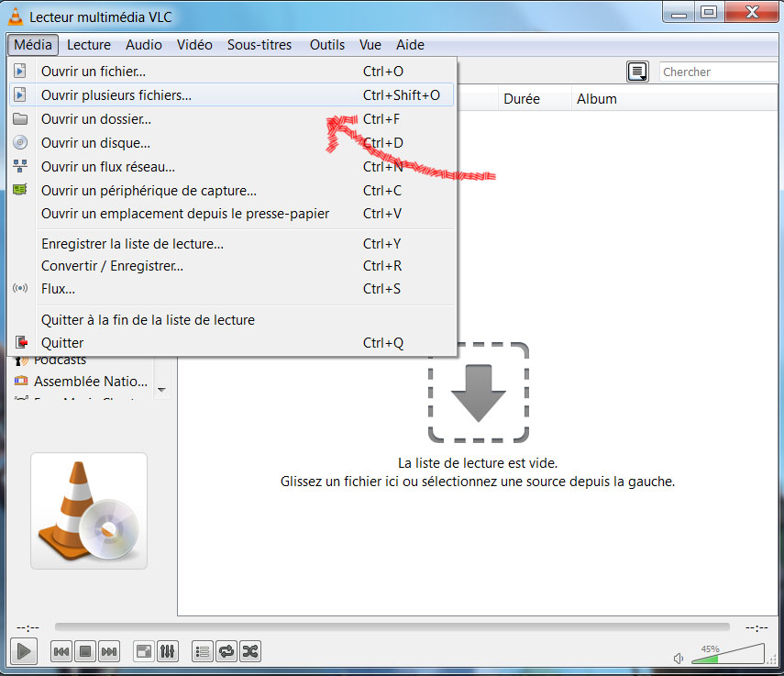Close the VLC window
This screenshot has height=676, width=784.
coord(753,12)
